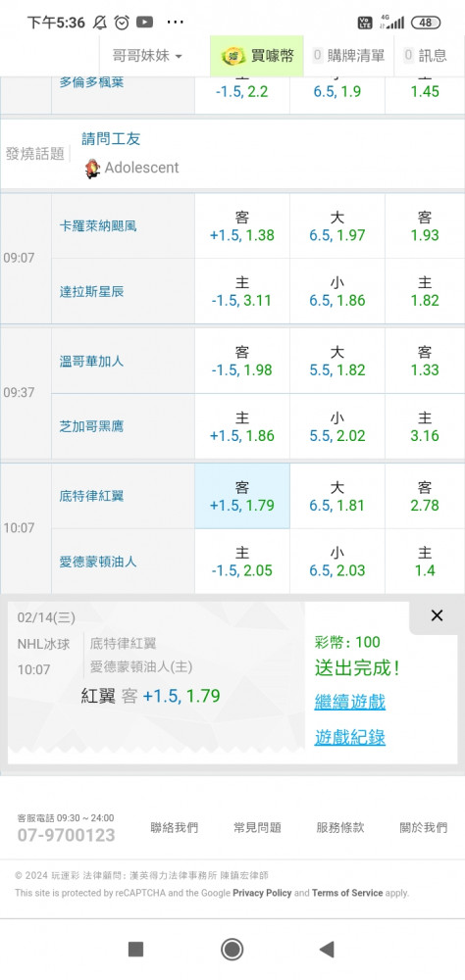Open the 購牌清單 tab

tap(348, 56)
